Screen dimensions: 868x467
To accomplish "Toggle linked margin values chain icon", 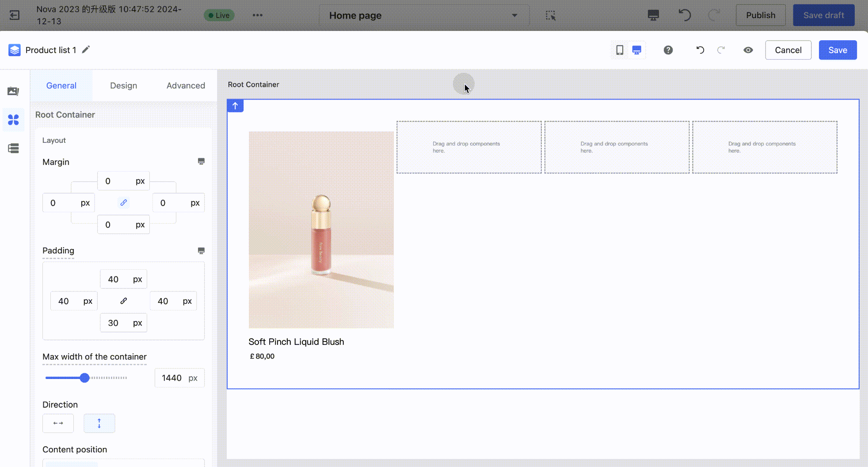I will tap(124, 203).
